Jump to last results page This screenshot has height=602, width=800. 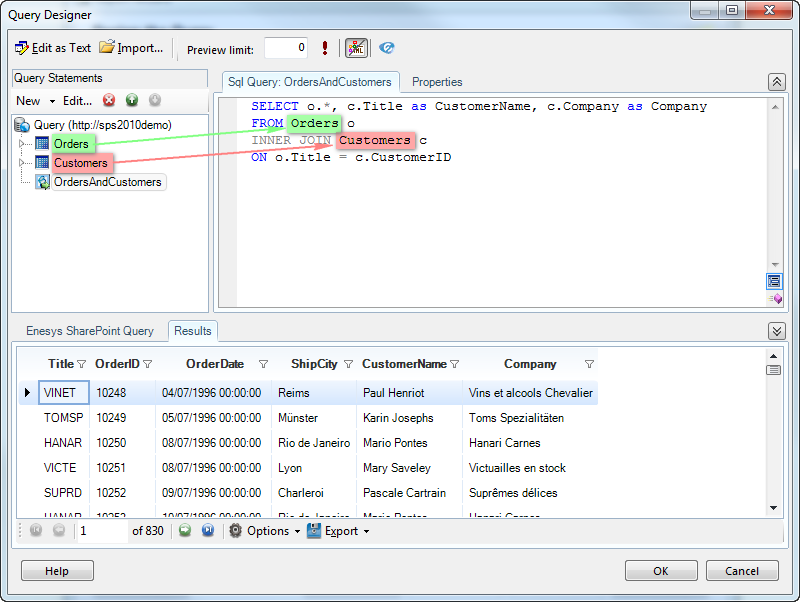[208, 531]
